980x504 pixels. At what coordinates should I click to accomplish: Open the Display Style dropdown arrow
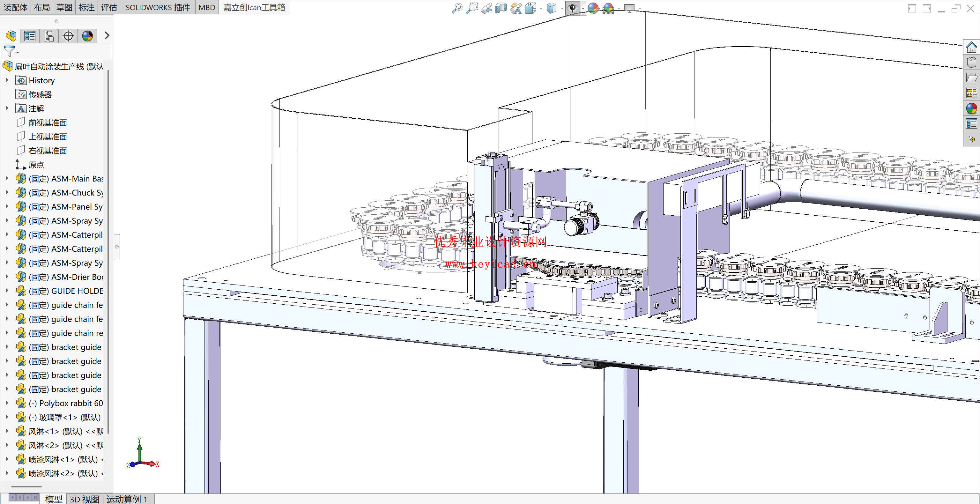click(x=562, y=8)
